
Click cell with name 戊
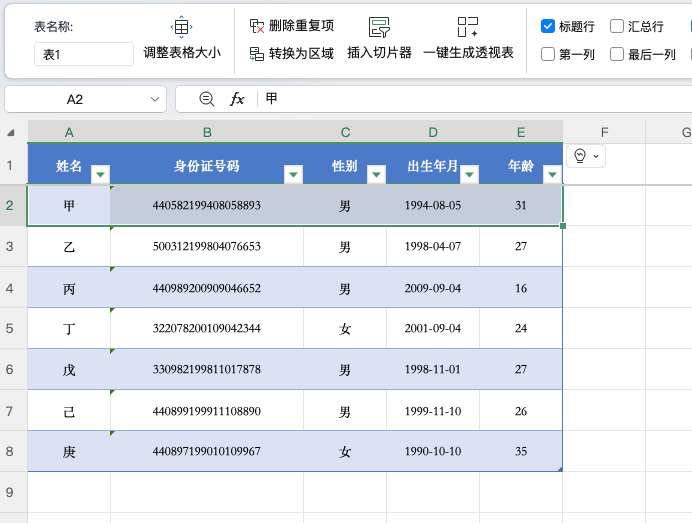(69, 369)
